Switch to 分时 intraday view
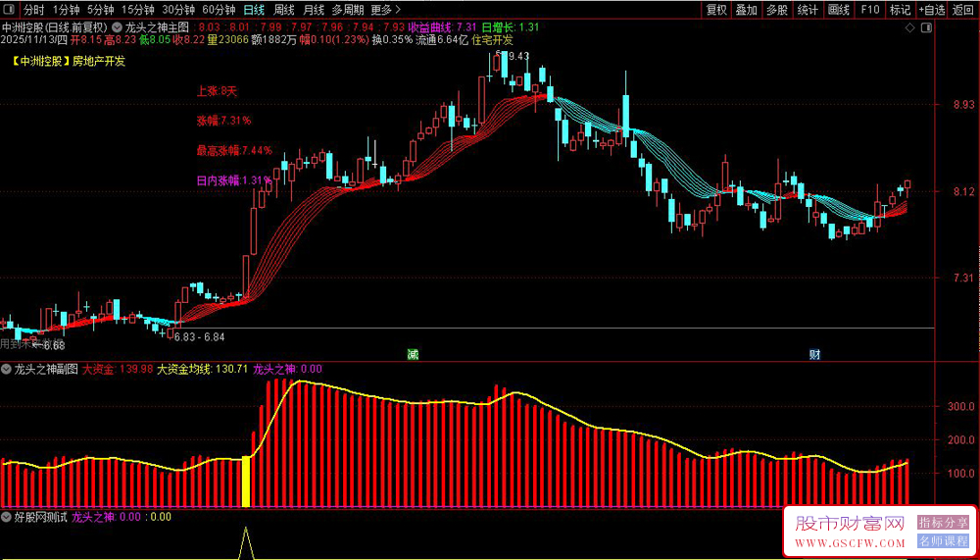This screenshot has height=560, width=980. click(34, 10)
